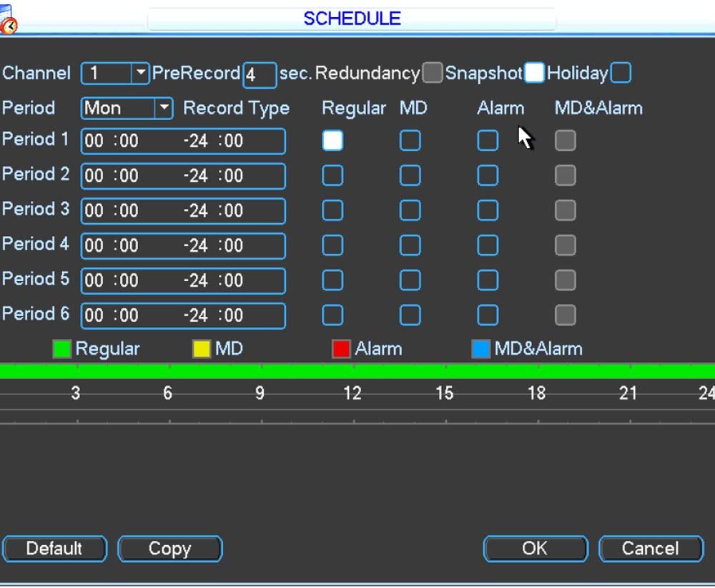Image resolution: width=715 pixels, height=588 pixels.
Task: Click the PreRecord seconds input field
Action: pyautogui.click(x=260, y=75)
